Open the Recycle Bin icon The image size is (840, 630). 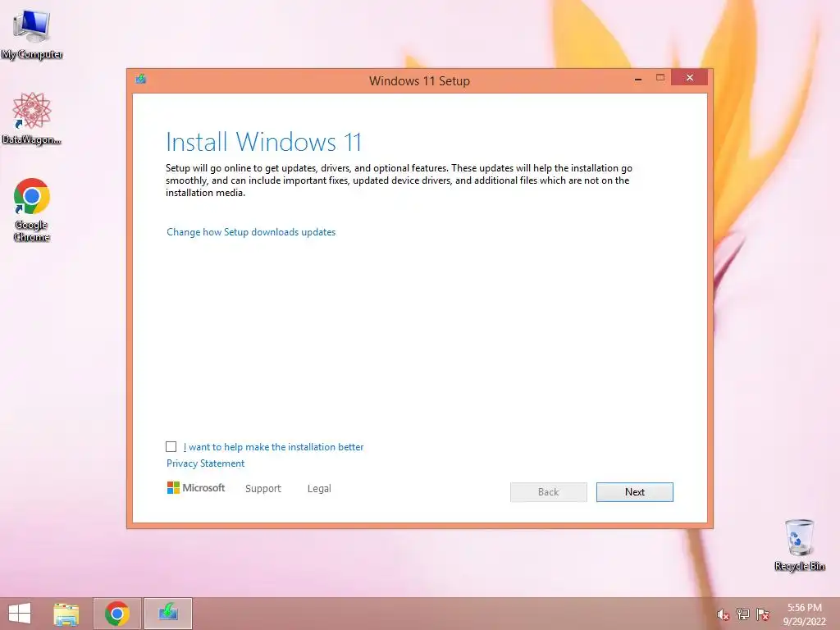[800, 545]
